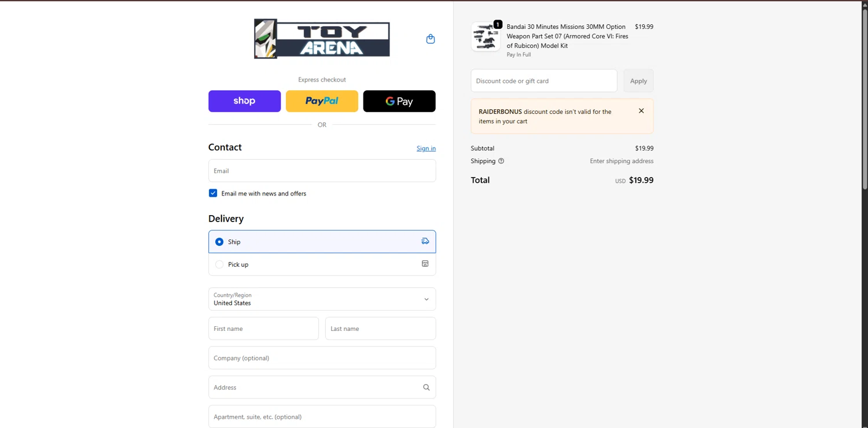Viewport: 868px width, 428px height.
Task: Uncheck Email me with news and offers
Action: point(213,193)
